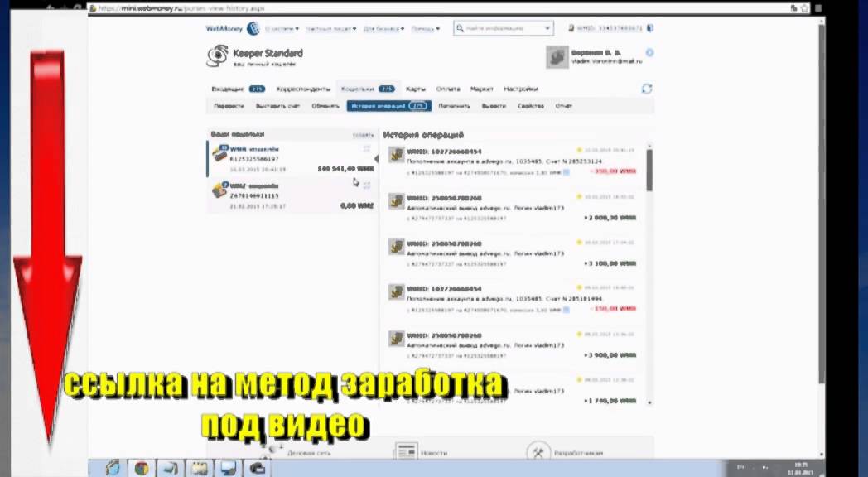This screenshot has height=477, width=868.
Task: Expand the search field dropdown arrow
Action: [547, 28]
